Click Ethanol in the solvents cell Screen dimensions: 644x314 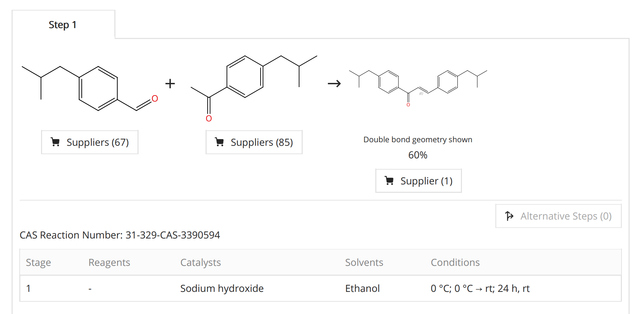click(x=362, y=288)
